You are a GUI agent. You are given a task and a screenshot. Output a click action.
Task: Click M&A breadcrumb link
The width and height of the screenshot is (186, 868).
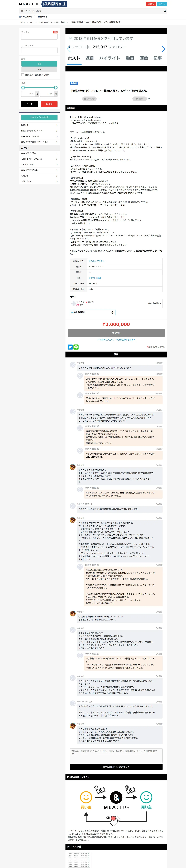click(23, 22)
